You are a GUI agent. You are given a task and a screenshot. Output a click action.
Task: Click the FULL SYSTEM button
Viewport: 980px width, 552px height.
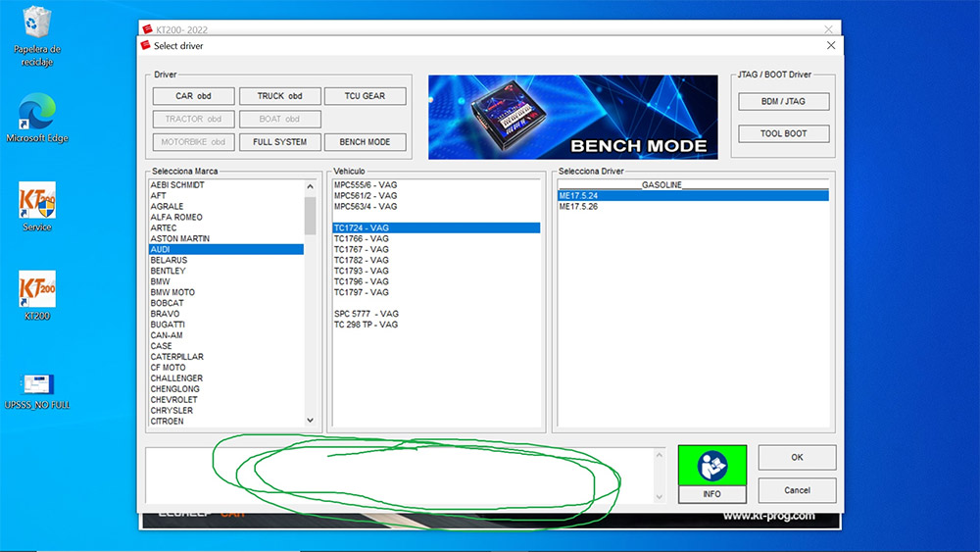pos(279,142)
